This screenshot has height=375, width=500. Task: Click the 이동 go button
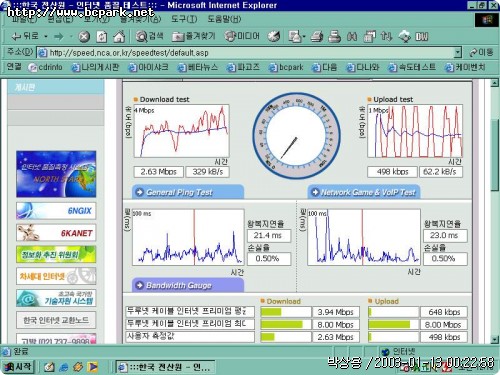coord(481,52)
